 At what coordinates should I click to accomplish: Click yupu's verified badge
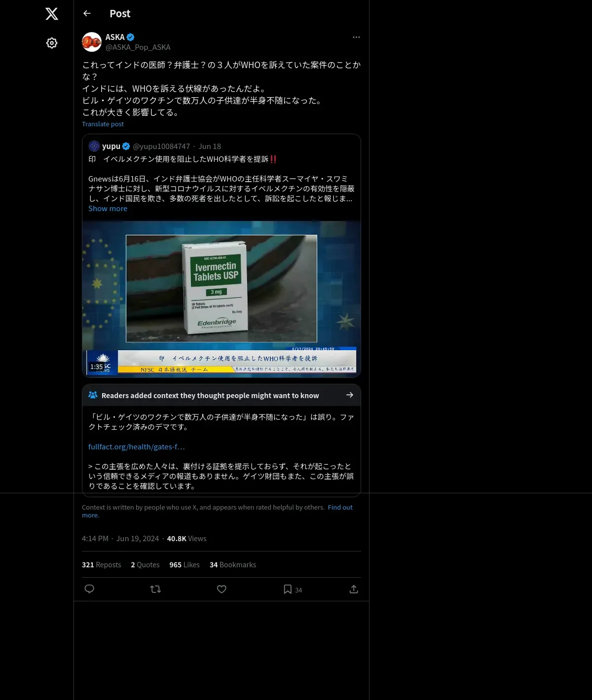pyautogui.click(x=126, y=146)
